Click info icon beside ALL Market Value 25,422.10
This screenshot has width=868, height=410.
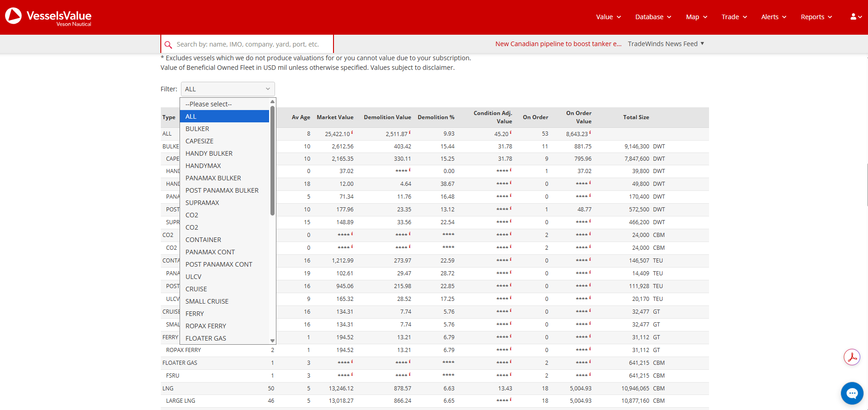click(x=352, y=132)
